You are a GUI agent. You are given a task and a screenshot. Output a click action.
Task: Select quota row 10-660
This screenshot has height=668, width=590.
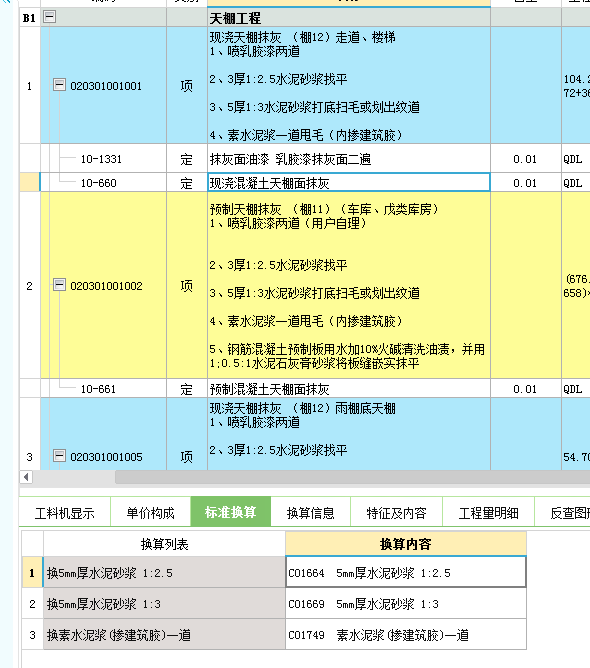coord(98,183)
